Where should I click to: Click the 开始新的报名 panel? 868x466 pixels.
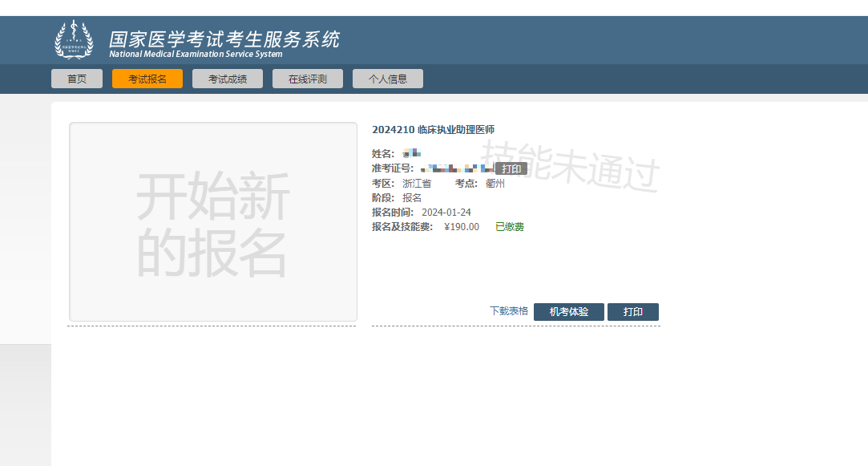pyautogui.click(x=212, y=222)
